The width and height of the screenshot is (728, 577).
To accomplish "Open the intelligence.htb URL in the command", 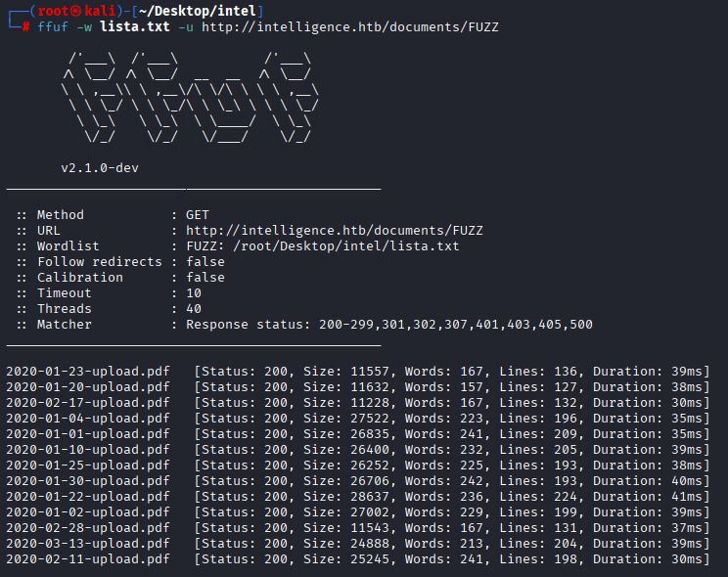I will click(350, 27).
